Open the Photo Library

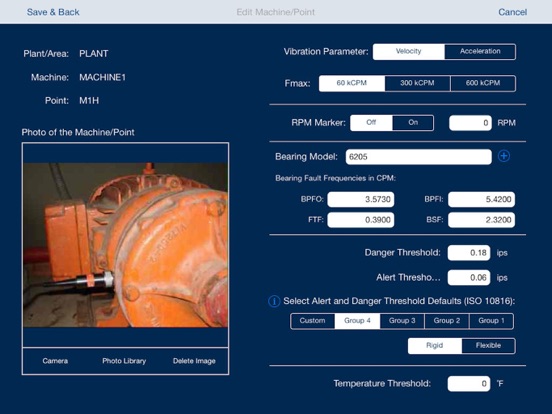click(x=124, y=361)
